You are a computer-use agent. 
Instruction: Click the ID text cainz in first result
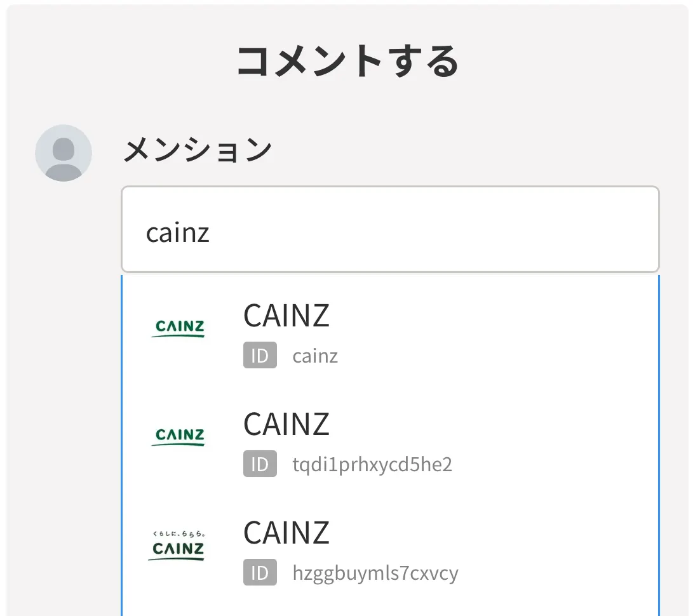coord(315,356)
